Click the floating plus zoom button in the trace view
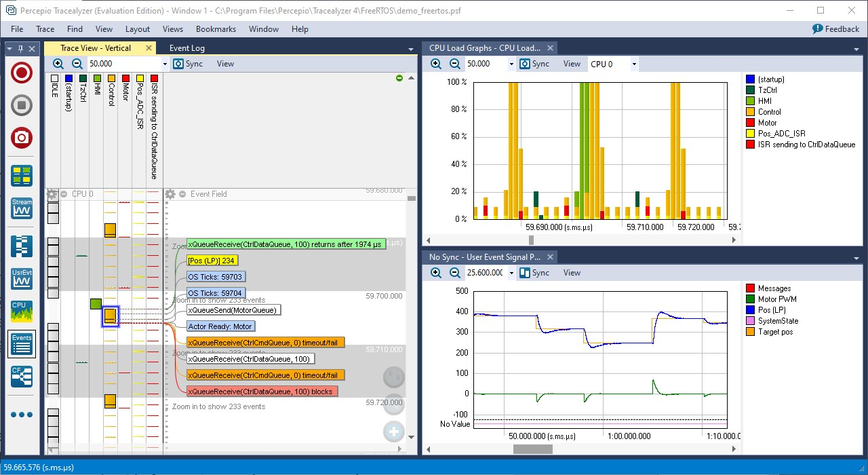Viewport: 868px width, 475px height. 394,432
